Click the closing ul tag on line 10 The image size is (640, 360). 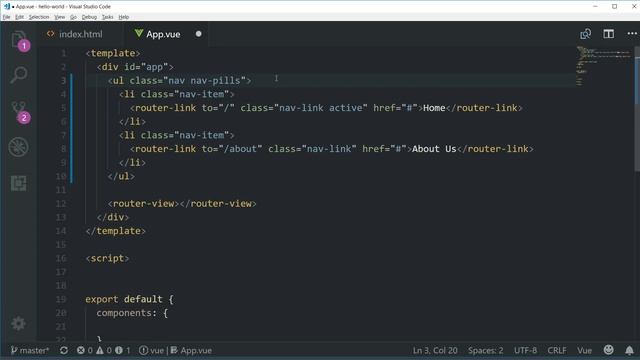(x=121, y=176)
